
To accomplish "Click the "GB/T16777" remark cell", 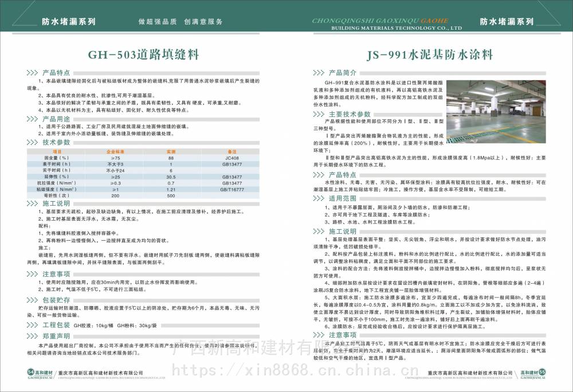I will point(232,189).
